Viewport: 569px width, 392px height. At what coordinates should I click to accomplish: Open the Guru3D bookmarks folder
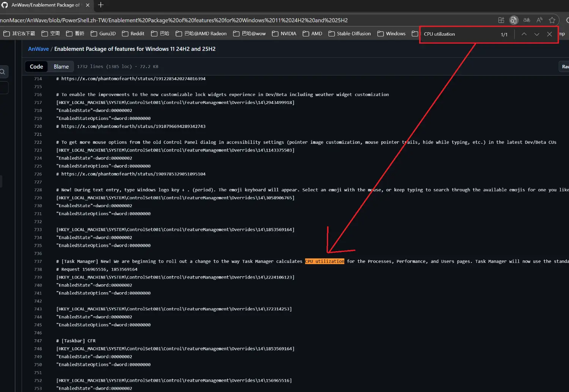click(x=103, y=33)
